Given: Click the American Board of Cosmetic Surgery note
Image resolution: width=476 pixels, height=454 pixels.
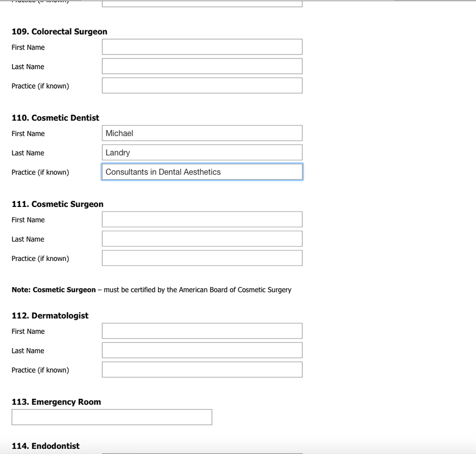Looking at the screenshot, I should (x=151, y=290).
